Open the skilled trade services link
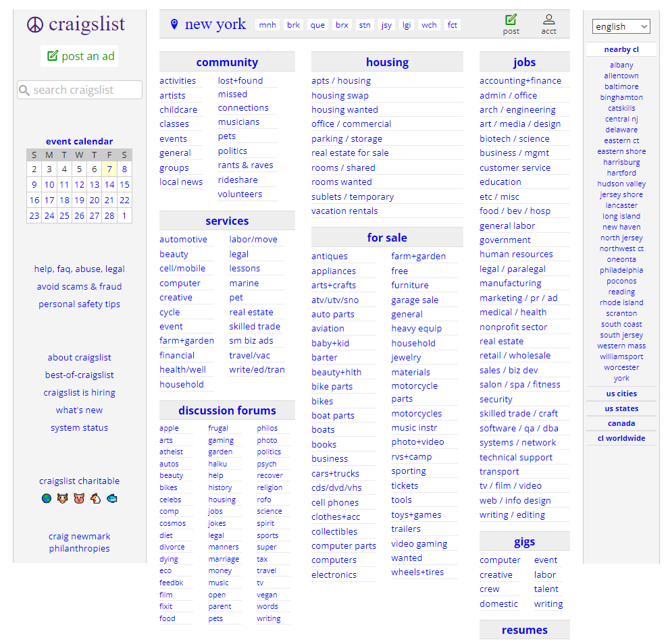Viewport: 670px width, 644px height. tap(255, 326)
